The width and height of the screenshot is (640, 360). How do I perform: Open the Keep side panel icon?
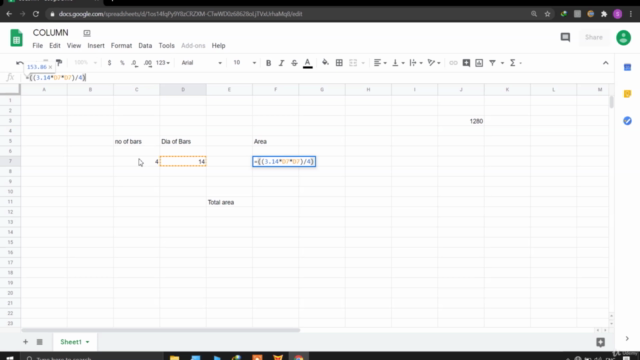(x=627, y=94)
